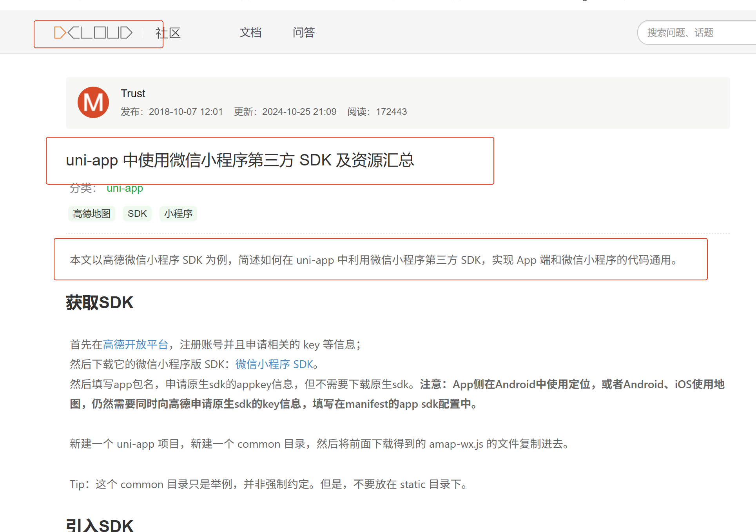Click the 小程序 tag

pyautogui.click(x=178, y=214)
